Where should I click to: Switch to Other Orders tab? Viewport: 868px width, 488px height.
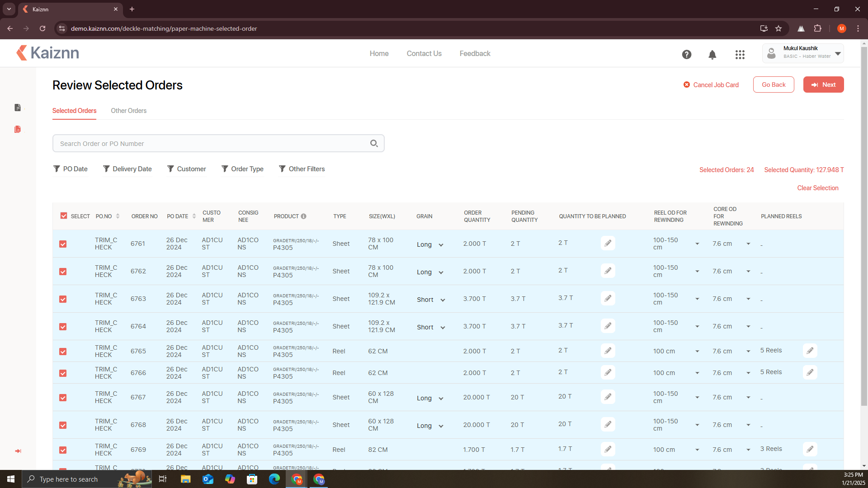tap(128, 111)
